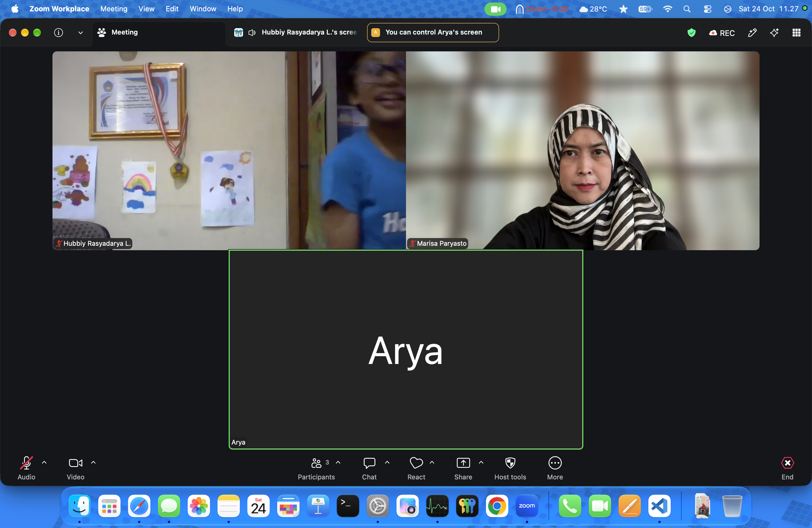
Task: Select Marisa Paryasto video tile
Action: pyautogui.click(x=582, y=151)
